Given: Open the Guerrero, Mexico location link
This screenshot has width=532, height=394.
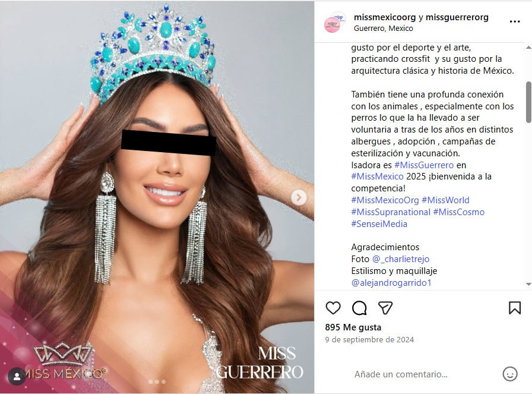Looking at the screenshot, I should pyautogui.click(x=383, y=28).
